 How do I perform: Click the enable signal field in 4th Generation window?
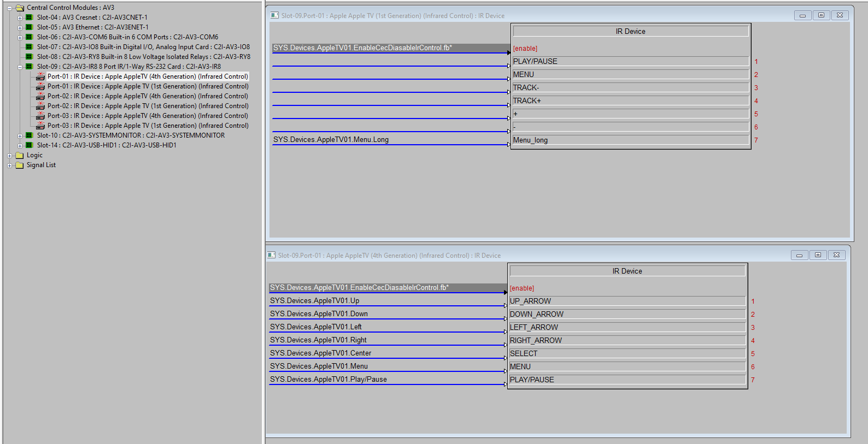388,288
